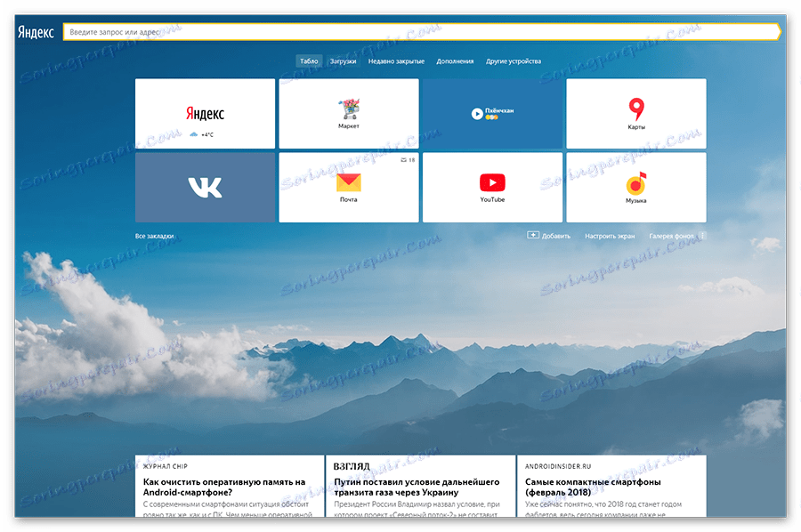Open the Недавно закрытые tab
The image size is (801, 532).
coord(396,61)
